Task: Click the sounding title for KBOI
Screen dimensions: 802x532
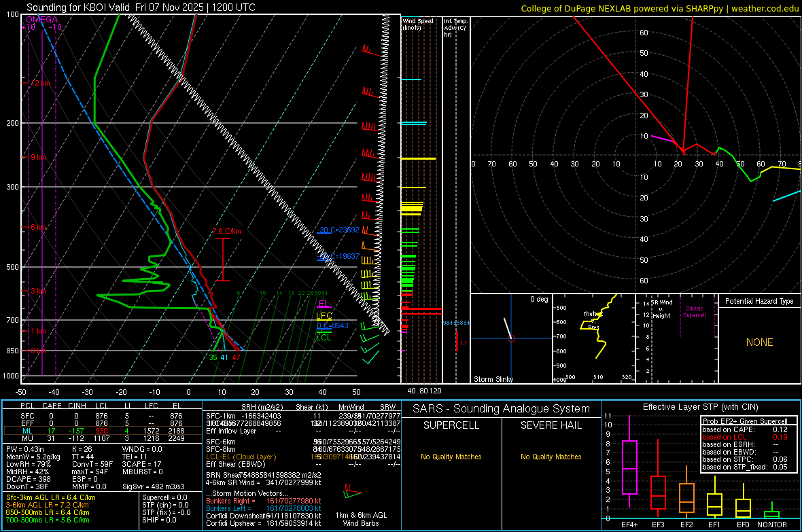Action: 141,7
